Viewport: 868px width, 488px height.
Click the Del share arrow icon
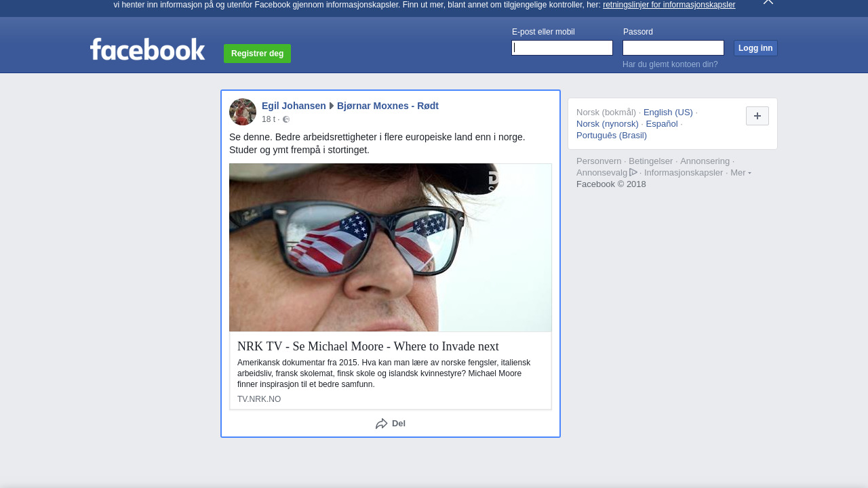(x=382, y=424)
